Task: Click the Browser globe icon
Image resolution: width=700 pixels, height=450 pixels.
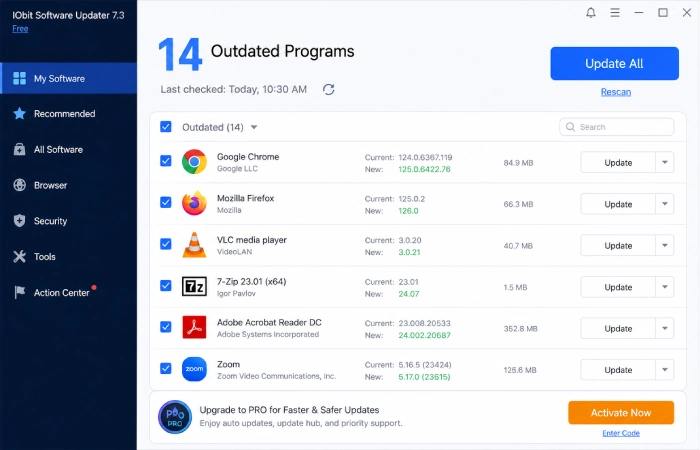Action: pyautogui.click(x=19, y=185)
